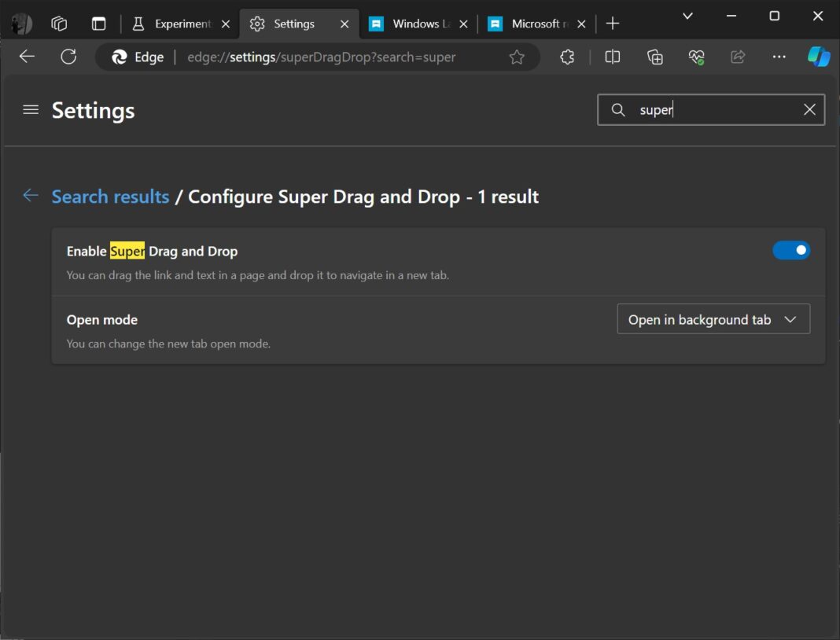Disable Super Drag and Drop
The image size is (840, 640).
click(x=791, y=250)
